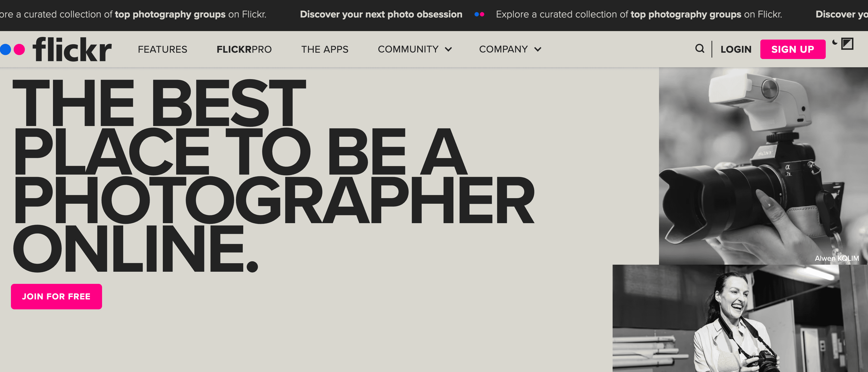Click the Alwen KQLIM photo credit

836,258
